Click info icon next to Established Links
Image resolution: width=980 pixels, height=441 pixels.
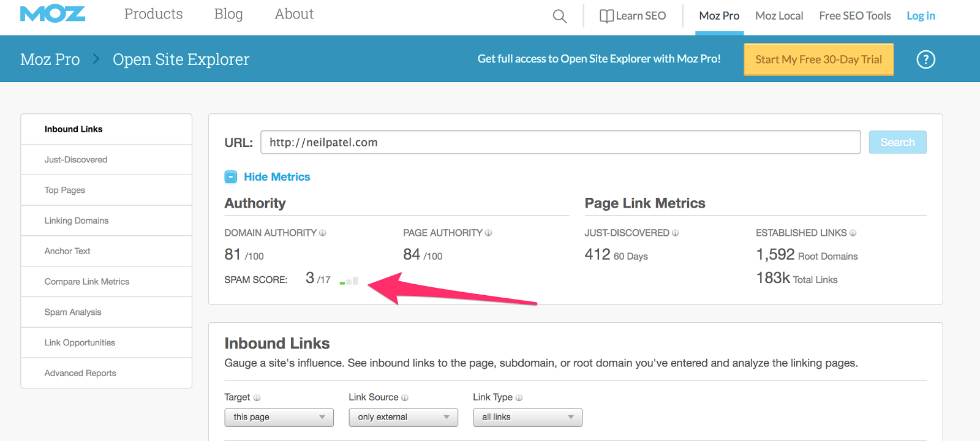(853, 233)
